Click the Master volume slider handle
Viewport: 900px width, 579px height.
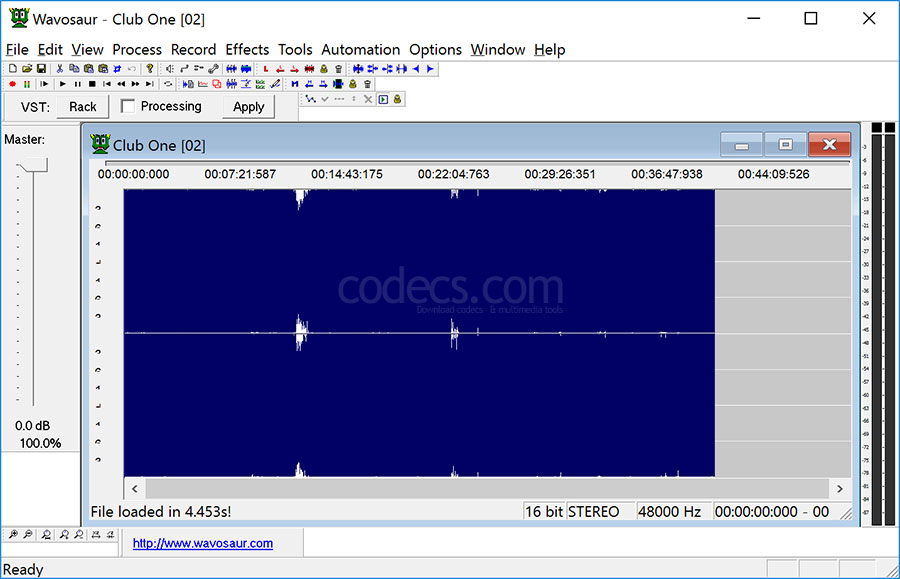click(x=33, y=166)
